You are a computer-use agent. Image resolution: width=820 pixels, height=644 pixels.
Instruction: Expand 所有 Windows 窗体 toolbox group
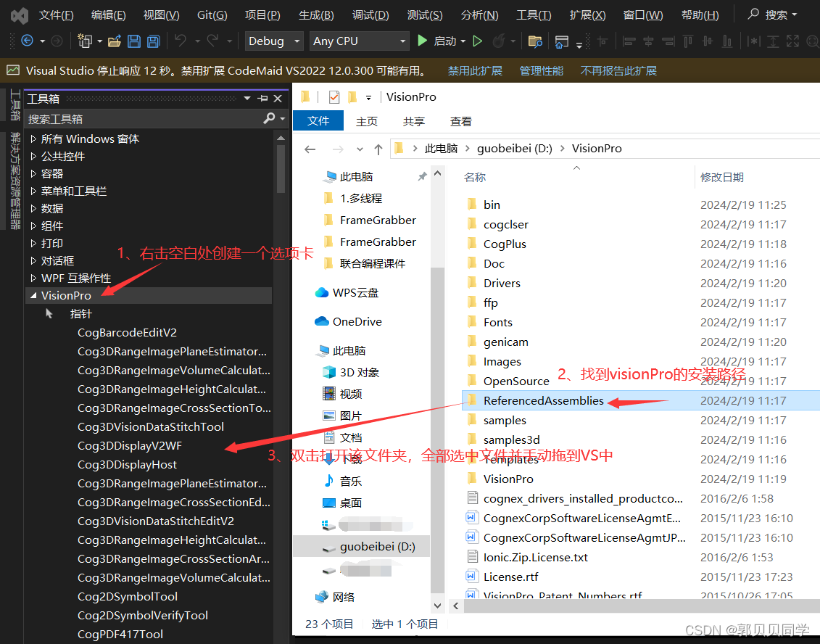[x=33, y=139]
